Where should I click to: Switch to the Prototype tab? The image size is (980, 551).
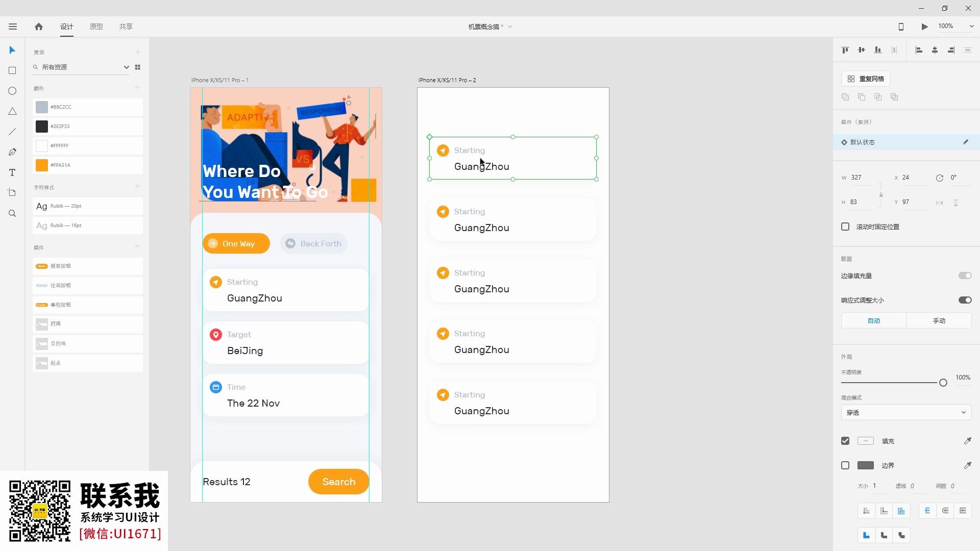96,27
